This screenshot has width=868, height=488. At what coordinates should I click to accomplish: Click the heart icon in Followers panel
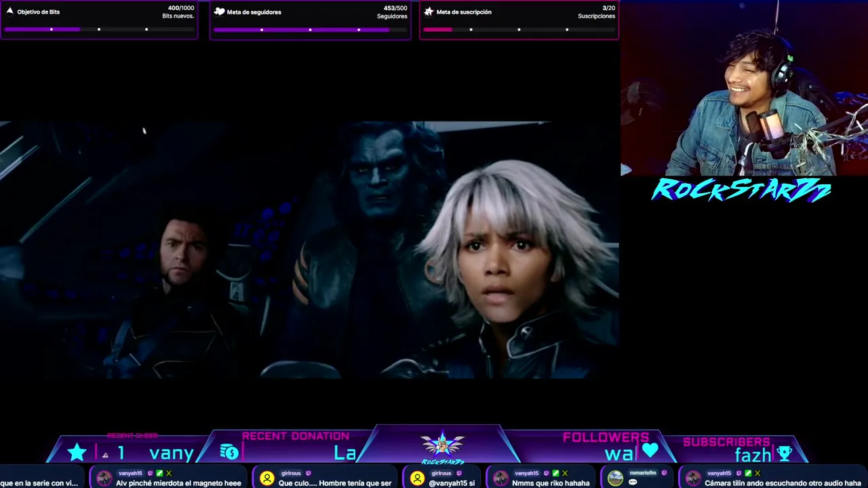click(650, 451)
